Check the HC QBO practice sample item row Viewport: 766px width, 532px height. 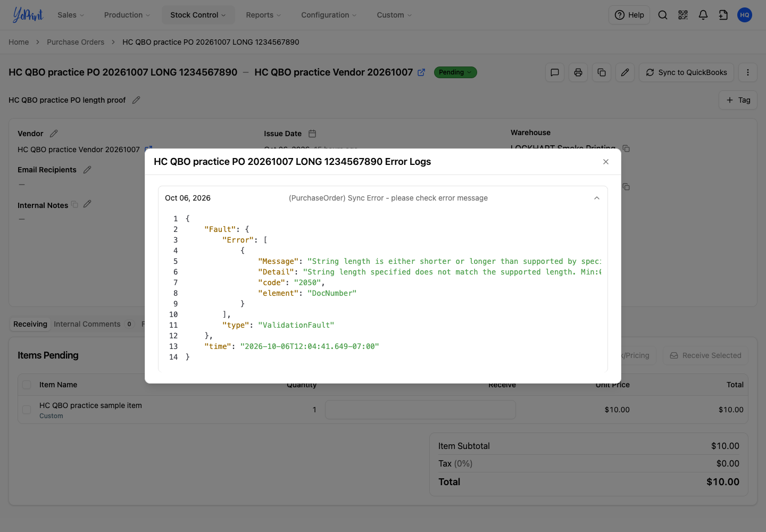[27, 410]
